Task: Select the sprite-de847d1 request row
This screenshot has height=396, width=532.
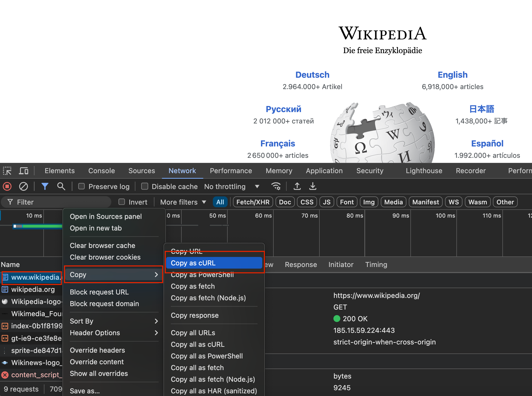Action: [31, 350]
